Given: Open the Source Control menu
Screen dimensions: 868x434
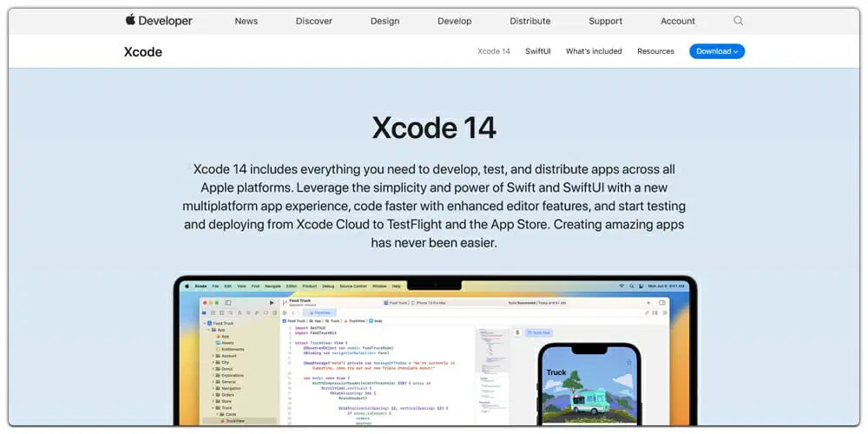Looking at the screenshot, I should [353, 286].
